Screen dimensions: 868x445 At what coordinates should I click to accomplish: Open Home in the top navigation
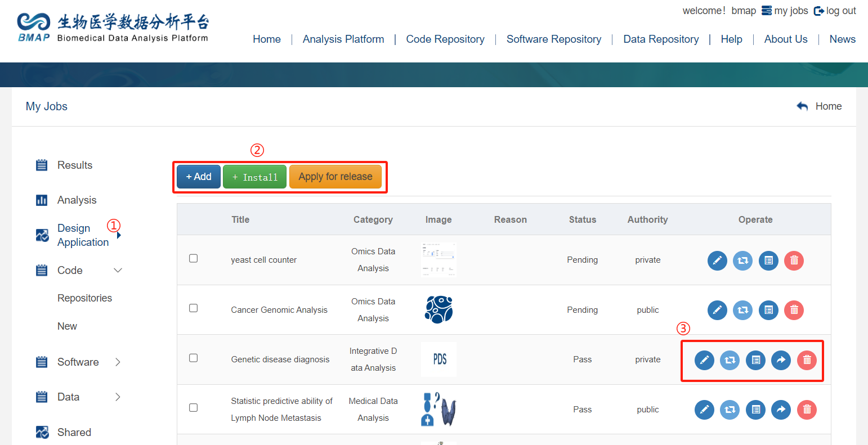[x=267, y=39]
